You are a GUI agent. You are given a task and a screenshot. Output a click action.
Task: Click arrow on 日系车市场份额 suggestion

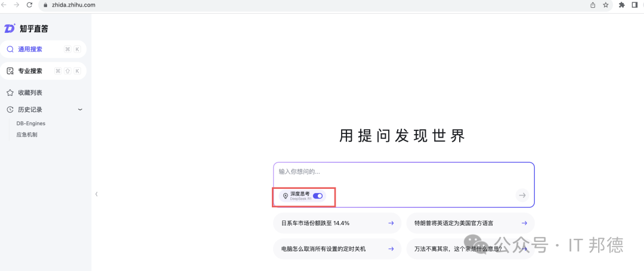click(391, 223)
